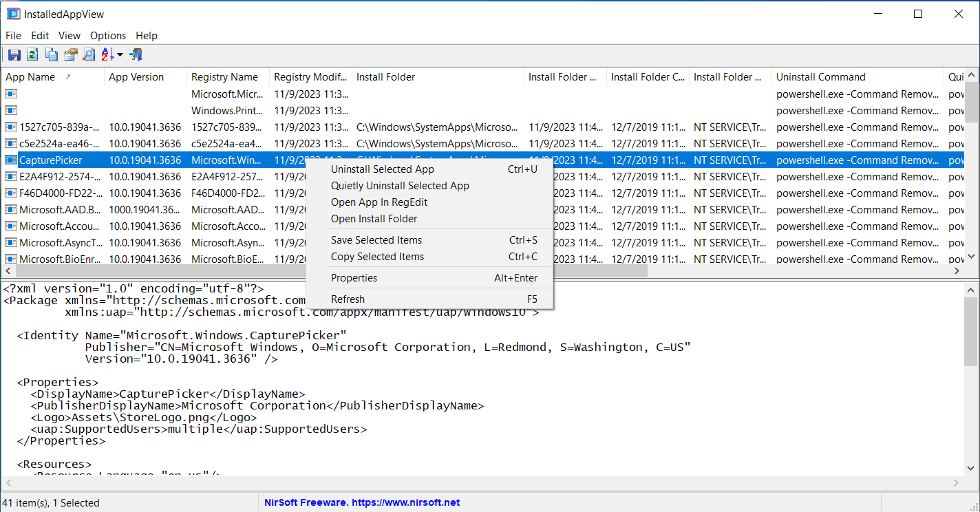The height and width of the screenshot is (512, 980).
Task: Click the 1000.19041.36... version cell
Action: click(145, 210)
